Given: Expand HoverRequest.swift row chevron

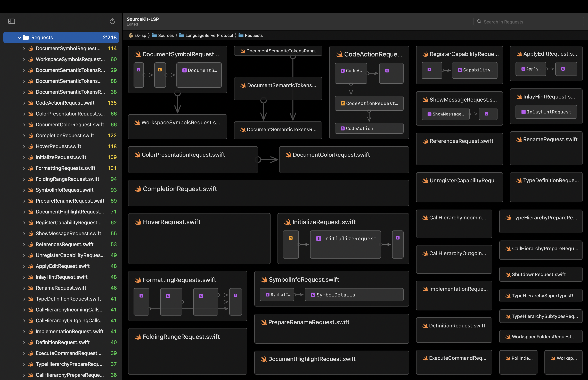Looking at the screenshot, I should coord(24,147).
